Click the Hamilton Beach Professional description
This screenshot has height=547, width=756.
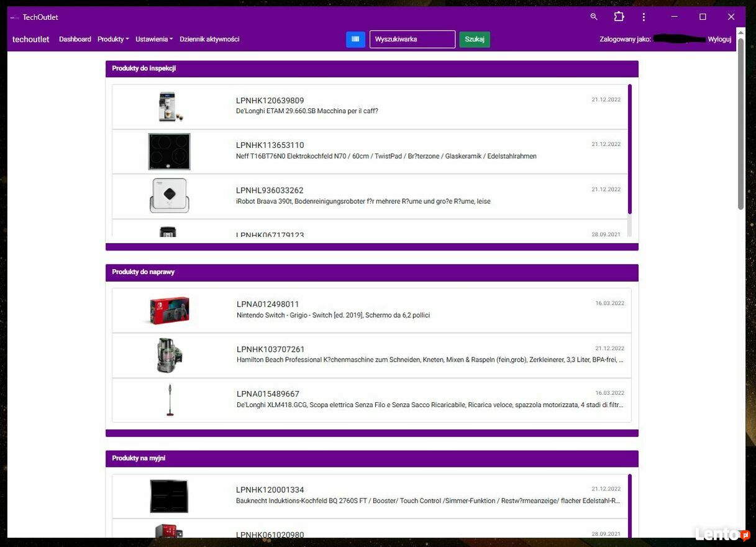pos(430,360)
